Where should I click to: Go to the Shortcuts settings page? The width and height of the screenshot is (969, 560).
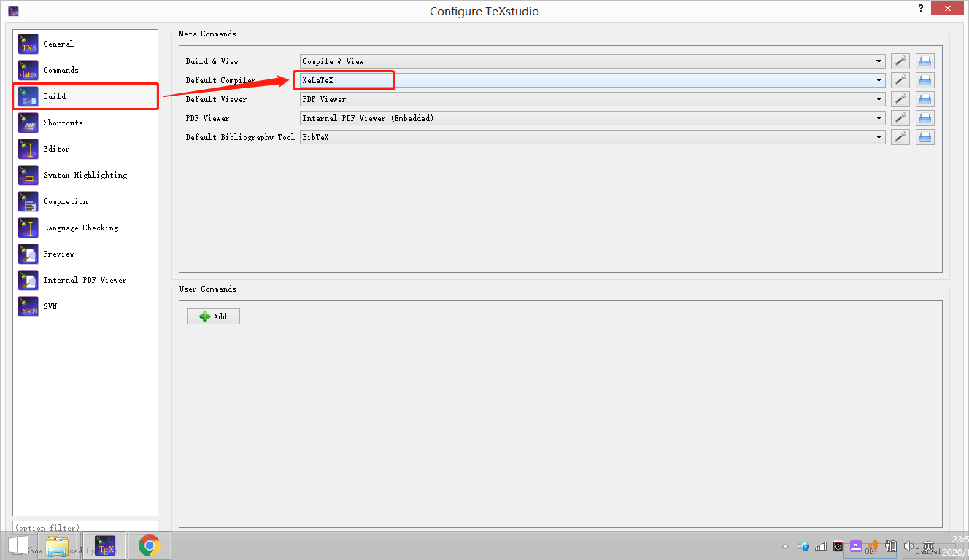pyautogui.click(x=85, y=122)
